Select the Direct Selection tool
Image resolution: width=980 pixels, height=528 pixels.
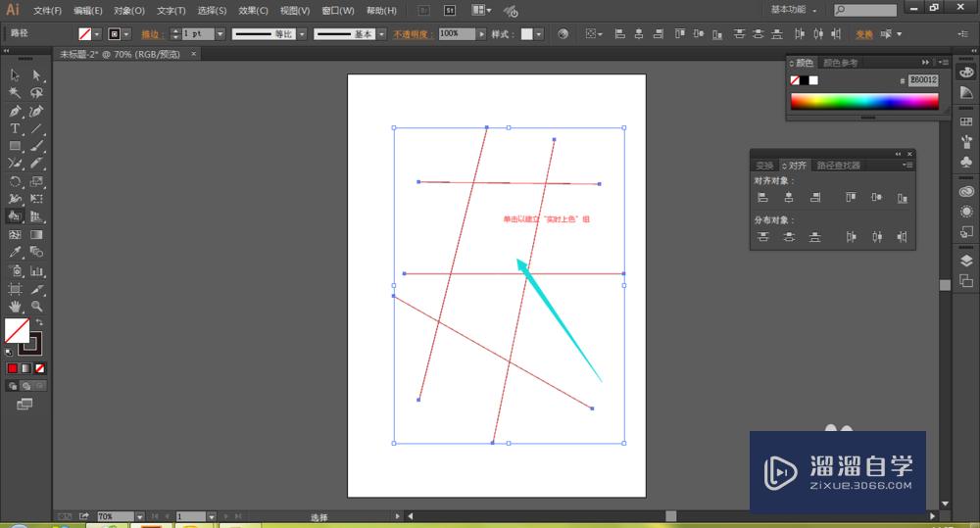(x=37, y=75)
